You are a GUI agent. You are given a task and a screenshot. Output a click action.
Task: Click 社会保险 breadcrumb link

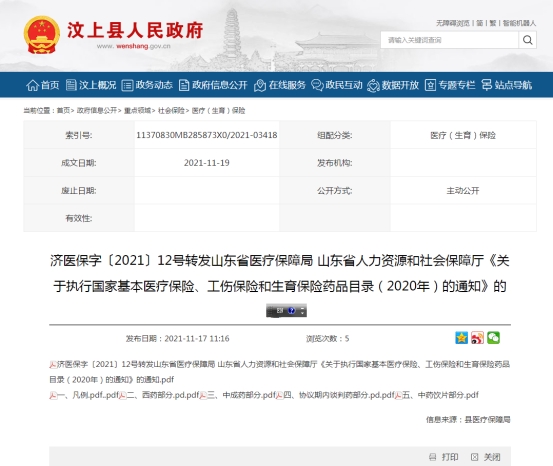point(171,111)
